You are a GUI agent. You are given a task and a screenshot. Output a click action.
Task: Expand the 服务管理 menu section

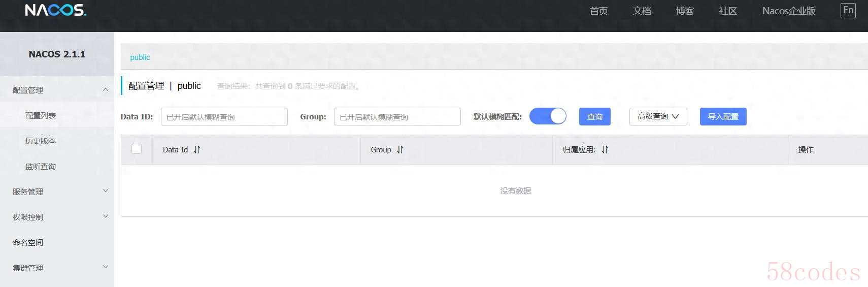coord(57,192)
